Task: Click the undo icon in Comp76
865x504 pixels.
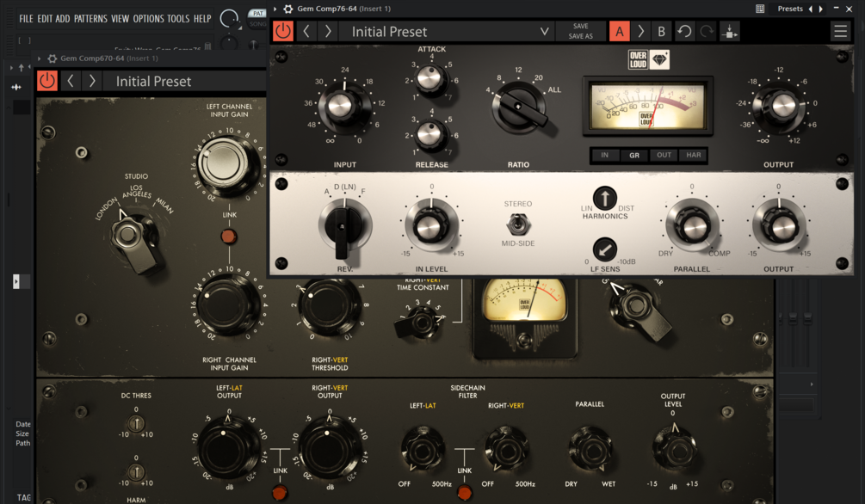Action: 684,31
